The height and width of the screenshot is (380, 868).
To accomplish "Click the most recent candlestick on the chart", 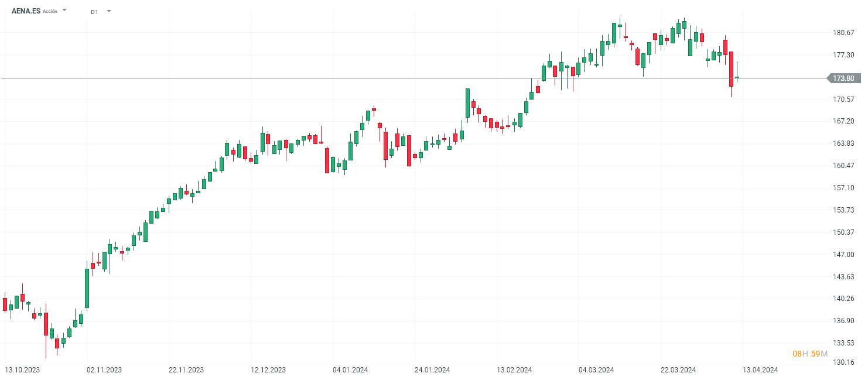I will click(737, 77).
